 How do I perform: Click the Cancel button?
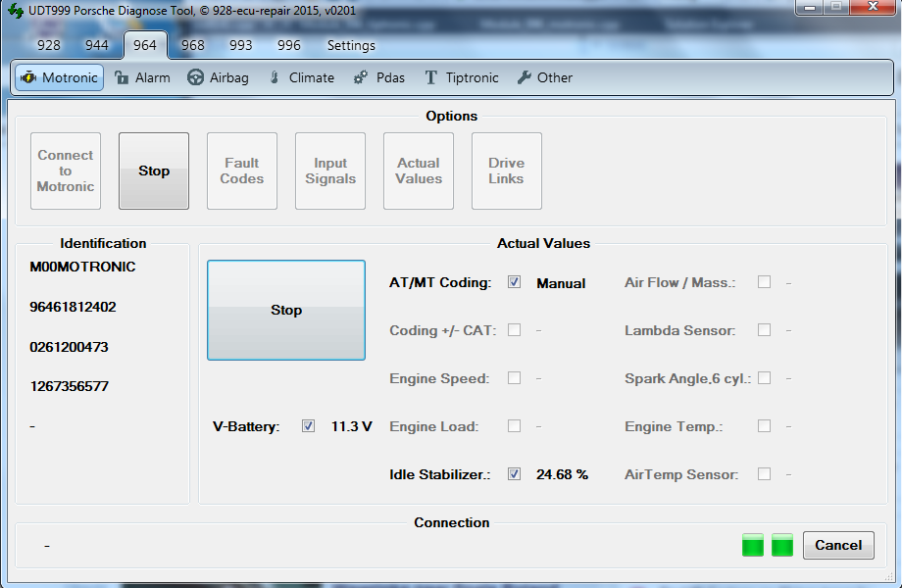point(838,545)
